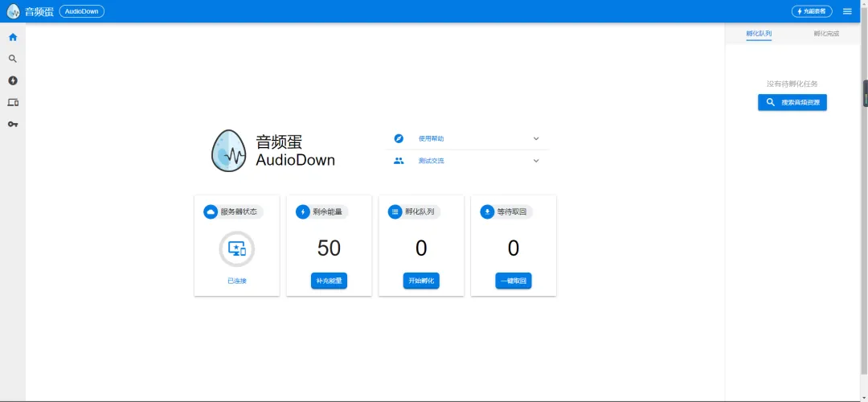Image resolution: width=868 pixels, height=402 pixels.
Task: Click the list icon beside 孵化队列 card
Action: 395,211
